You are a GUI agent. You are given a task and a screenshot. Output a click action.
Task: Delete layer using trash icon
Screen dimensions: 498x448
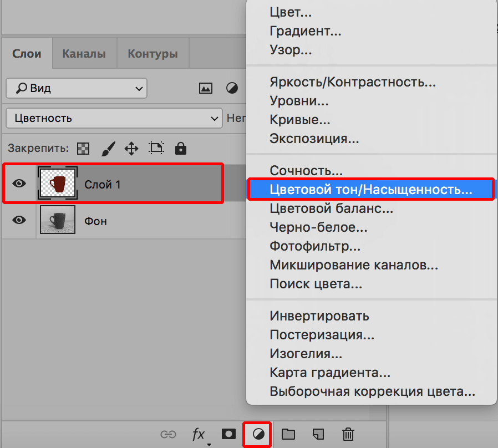348,434
